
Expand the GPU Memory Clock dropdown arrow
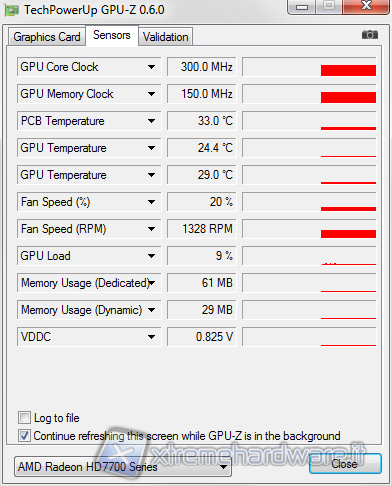point(152,94)
